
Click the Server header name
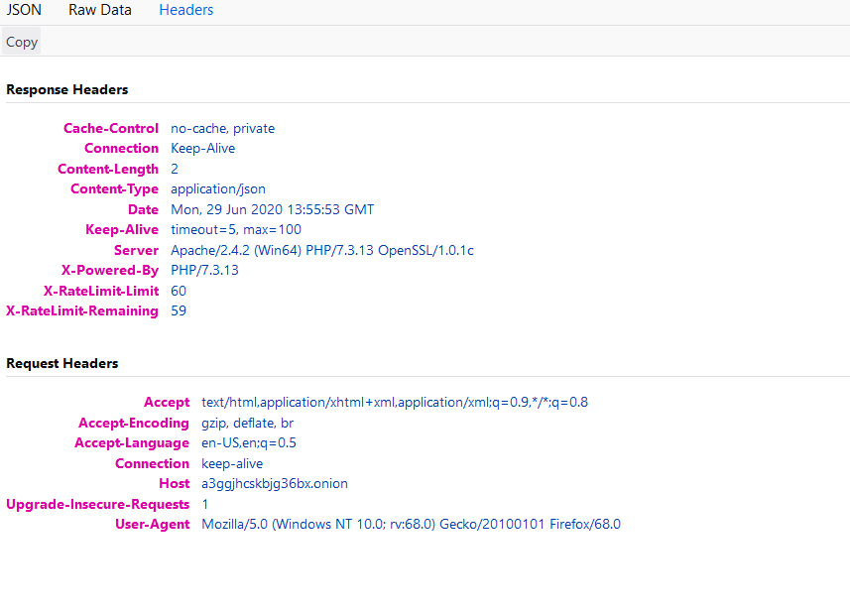tap(136, 251)
